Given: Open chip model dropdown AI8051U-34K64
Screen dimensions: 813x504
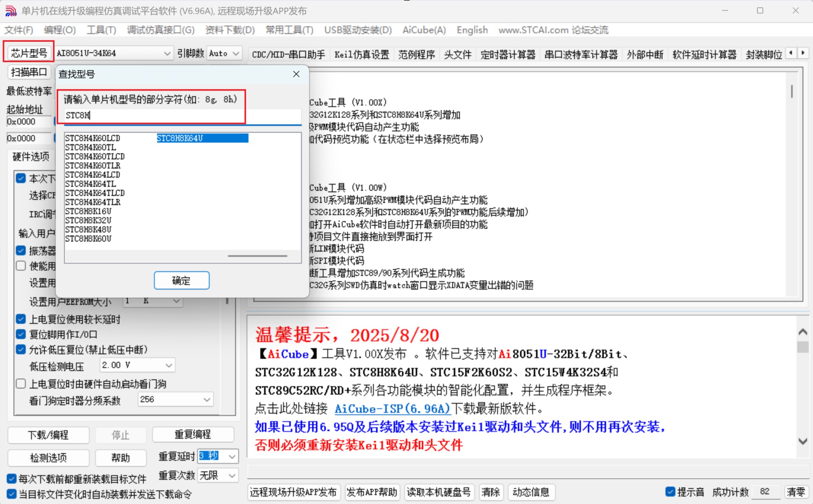Looking at the screenshot, I should (x=167, y=53).
